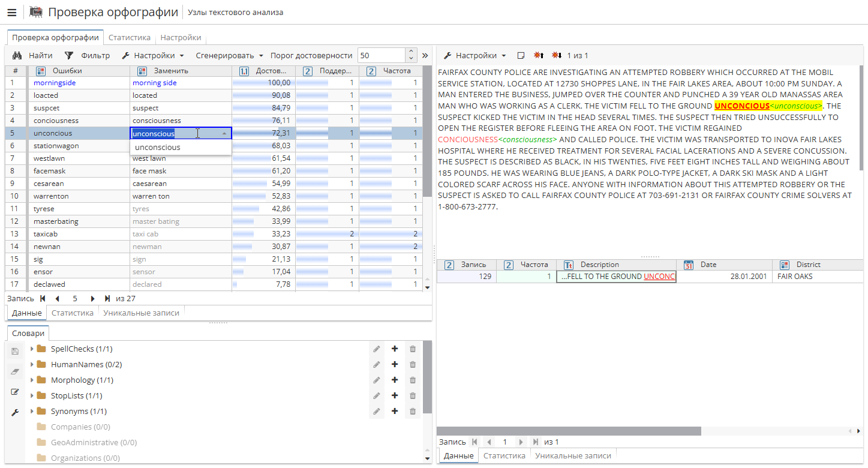The width and height of the screenshot is (868, 468).
Task: Jump to first record in errors grid
Action: pyautogui.click(x=43, y=298)
